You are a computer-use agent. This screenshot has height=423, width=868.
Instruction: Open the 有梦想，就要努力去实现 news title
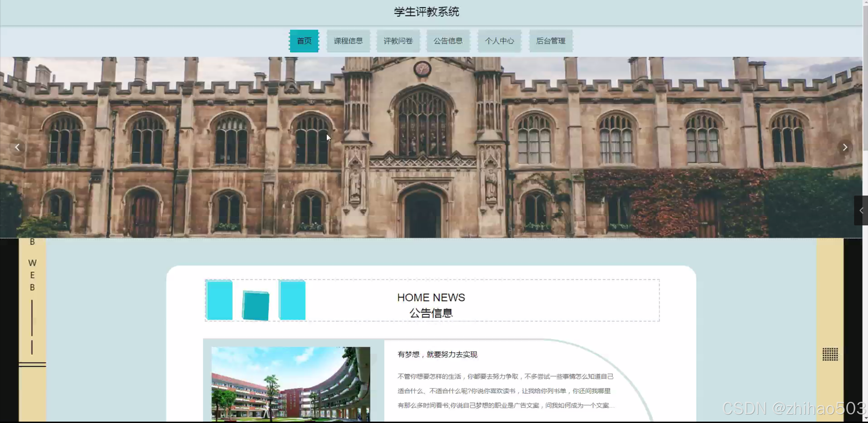pyautogui.click(x=437, y=355)
